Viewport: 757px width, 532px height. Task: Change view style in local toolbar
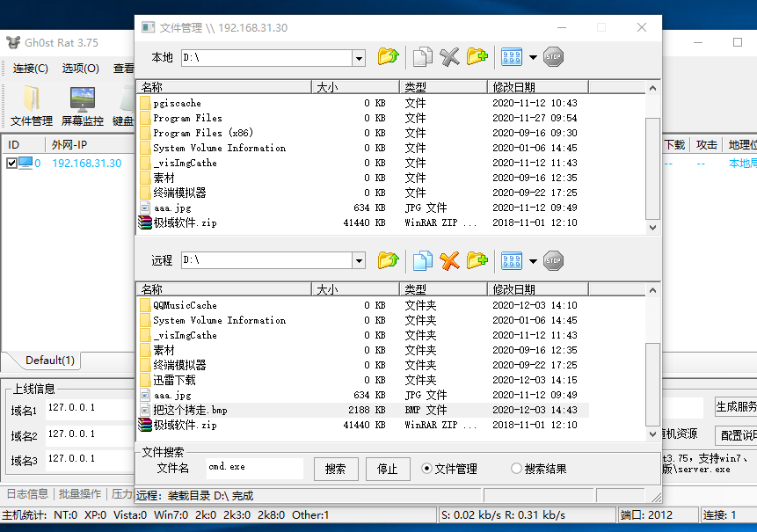(x=512, y=57)
